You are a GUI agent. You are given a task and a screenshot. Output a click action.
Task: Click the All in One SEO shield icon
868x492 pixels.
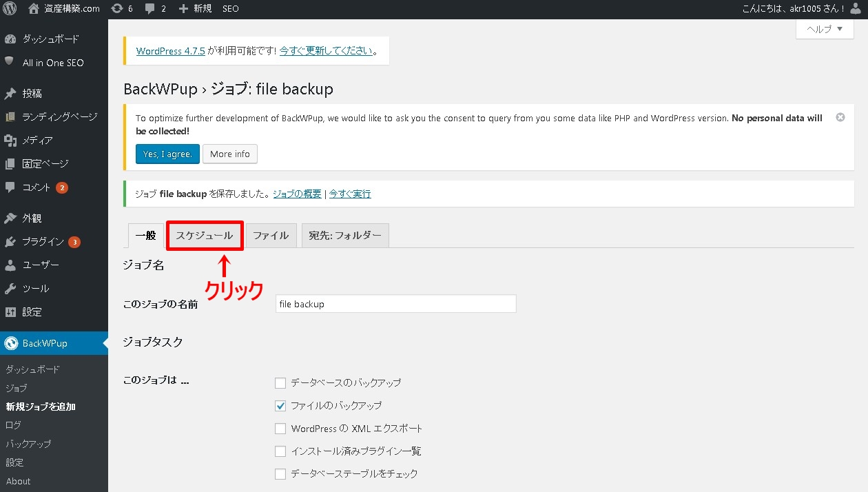tap(10, 62)
